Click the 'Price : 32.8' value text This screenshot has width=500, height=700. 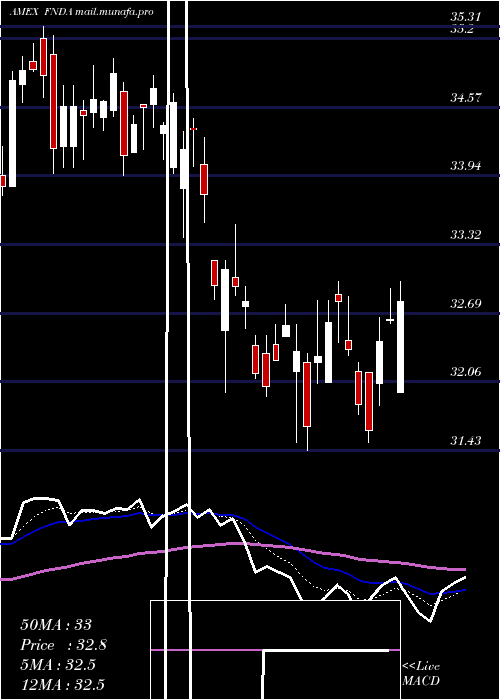(x=63, y=645)
